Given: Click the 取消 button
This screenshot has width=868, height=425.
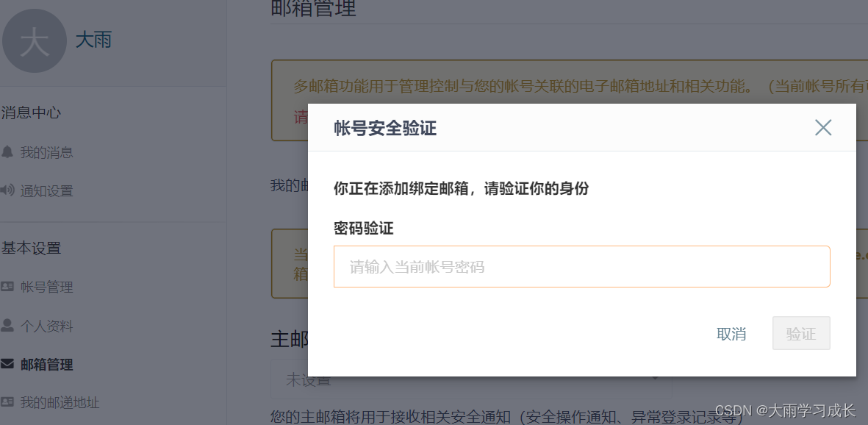Looking at the screenshot, I should [731, 334].
